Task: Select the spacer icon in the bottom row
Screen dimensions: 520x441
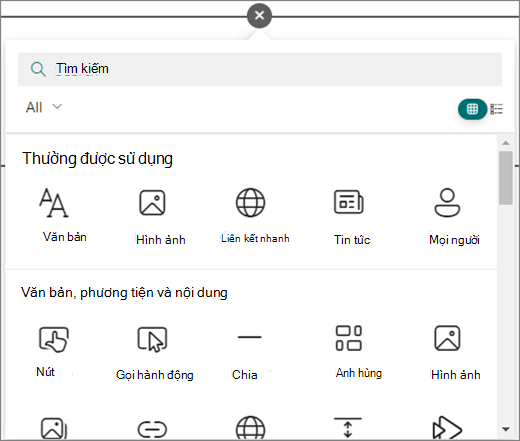Action: 348,428
